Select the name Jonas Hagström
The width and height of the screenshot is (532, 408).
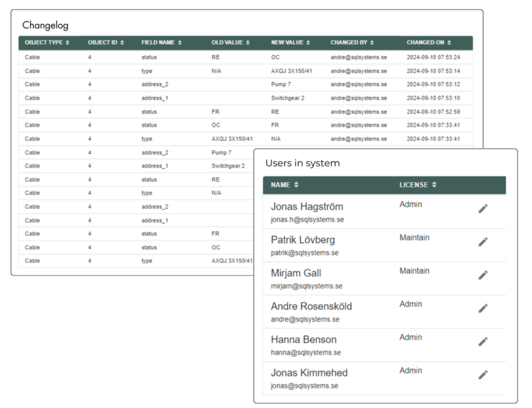point(307,207)
